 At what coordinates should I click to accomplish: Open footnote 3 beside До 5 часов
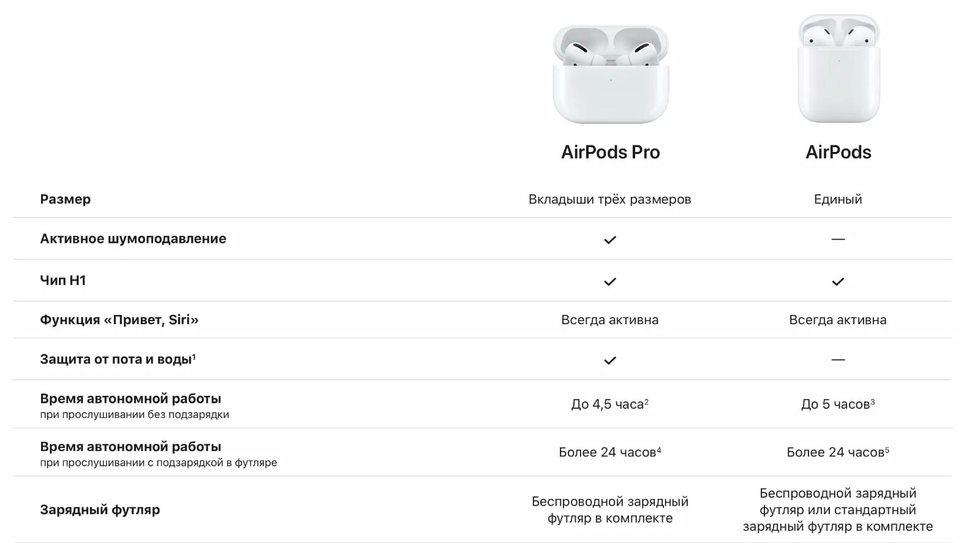(873, 401)
